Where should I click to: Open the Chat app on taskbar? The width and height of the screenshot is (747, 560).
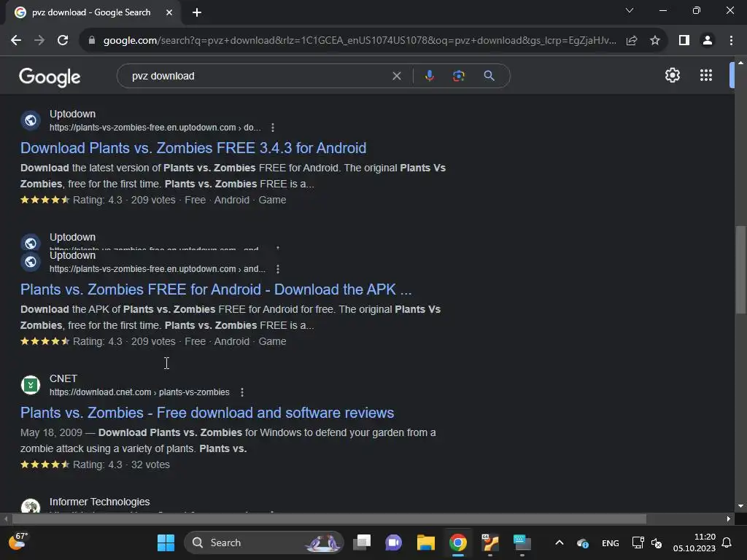(x=393, y=542)
